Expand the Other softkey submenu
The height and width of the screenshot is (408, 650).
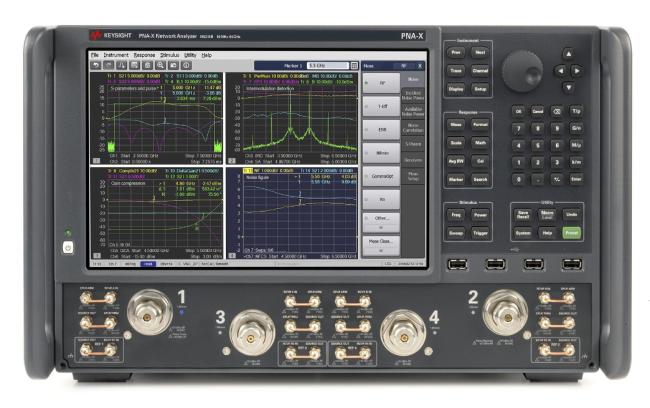tap(378, 217)
